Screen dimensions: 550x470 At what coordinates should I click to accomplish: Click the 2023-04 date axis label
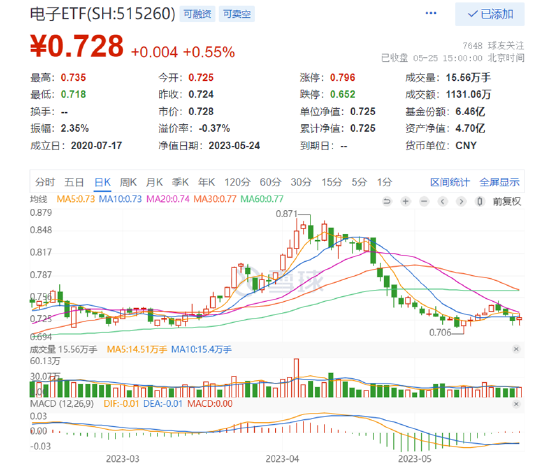282,459
